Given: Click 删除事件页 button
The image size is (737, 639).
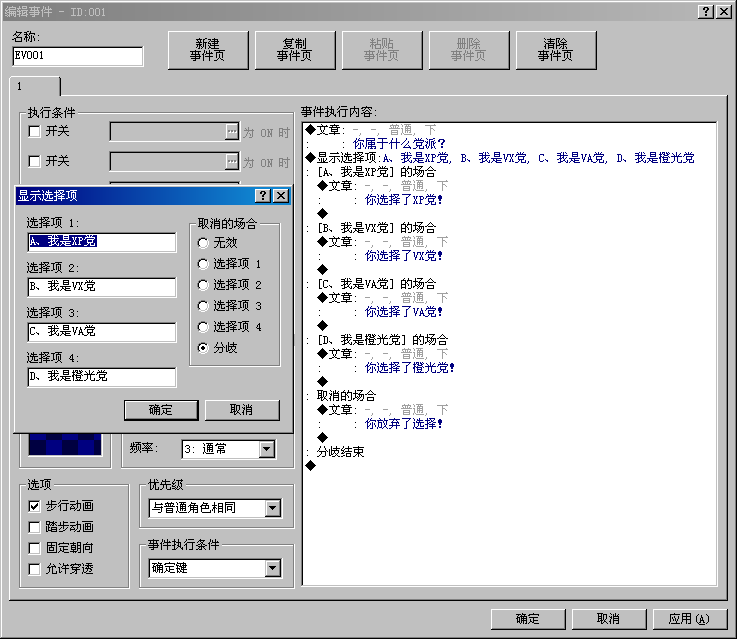Looking at the screenshot, I should pyautogui.click(x=469, y=50).
